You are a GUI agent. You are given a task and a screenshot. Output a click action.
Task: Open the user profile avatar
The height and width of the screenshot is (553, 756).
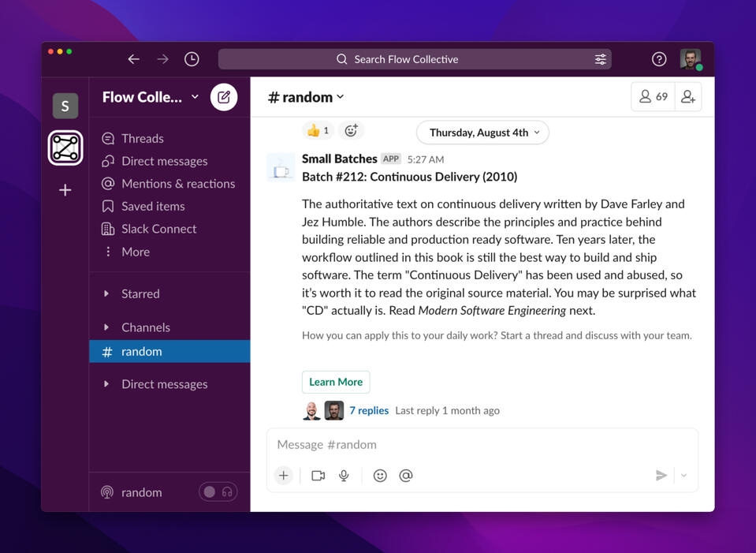(x=691, y=59)
